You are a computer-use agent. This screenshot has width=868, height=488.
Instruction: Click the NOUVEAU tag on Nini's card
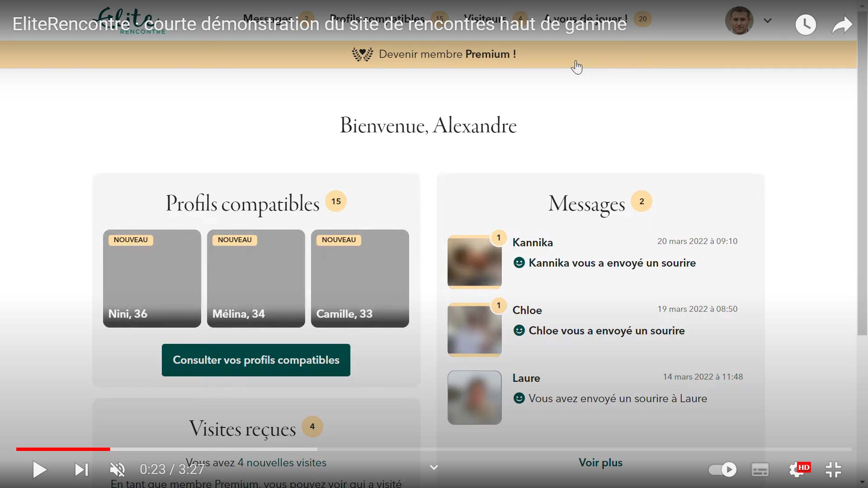(131, 240)
